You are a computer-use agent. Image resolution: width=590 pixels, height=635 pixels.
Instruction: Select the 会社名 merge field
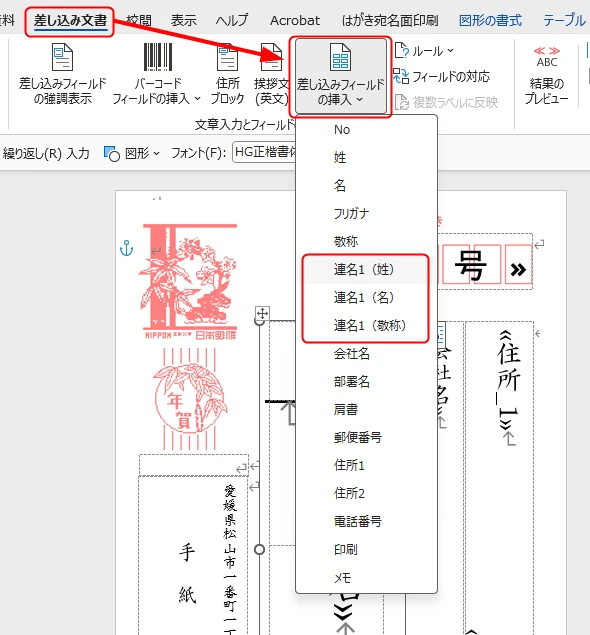coord(366,354)
